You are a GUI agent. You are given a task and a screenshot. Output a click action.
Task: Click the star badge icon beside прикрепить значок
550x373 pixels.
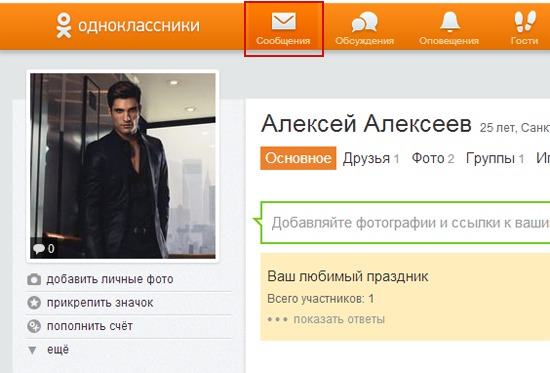coord(34,302)
